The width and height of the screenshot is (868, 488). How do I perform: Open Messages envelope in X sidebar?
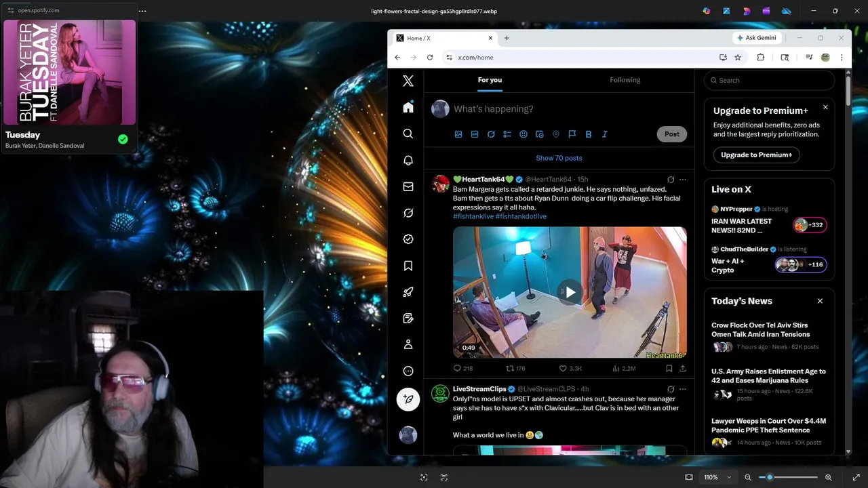[408, 186]
